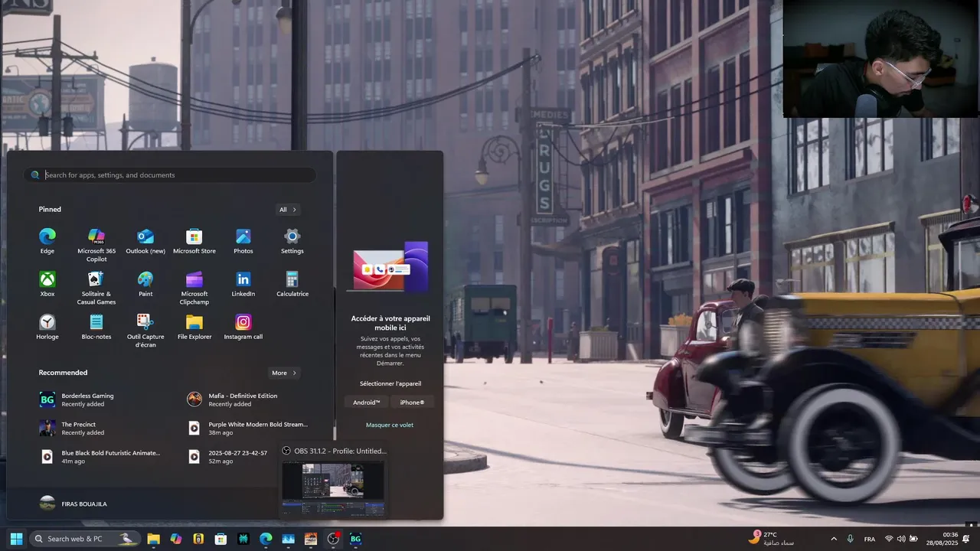Open the pinned File Explorer app
980x551 pixels.
[194, 326]
